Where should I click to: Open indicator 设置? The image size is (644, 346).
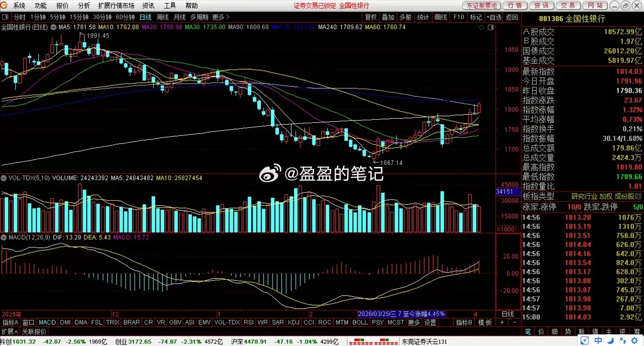(x=430, y=322)
